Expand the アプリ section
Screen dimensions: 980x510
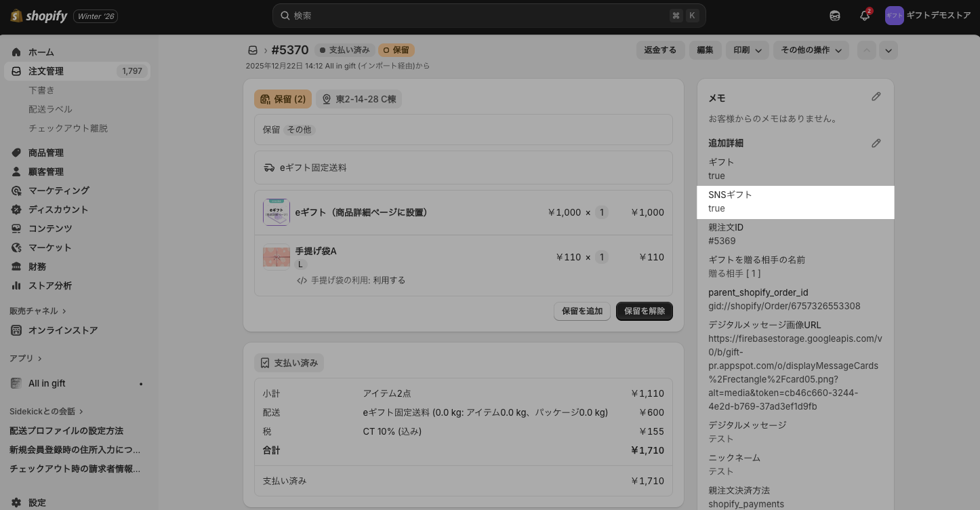pyautogui.click(x=26, y=358)
